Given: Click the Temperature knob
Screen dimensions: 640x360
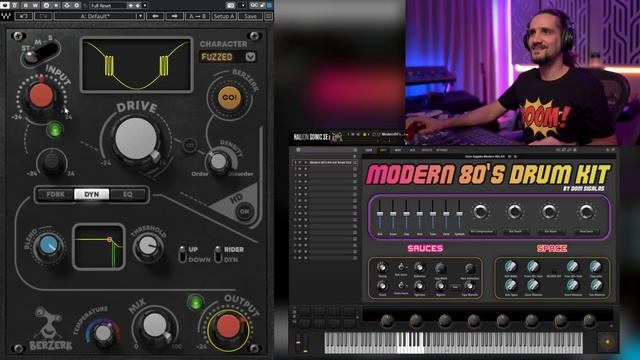Looking at the screenshot, I should [x=103, y=333].
